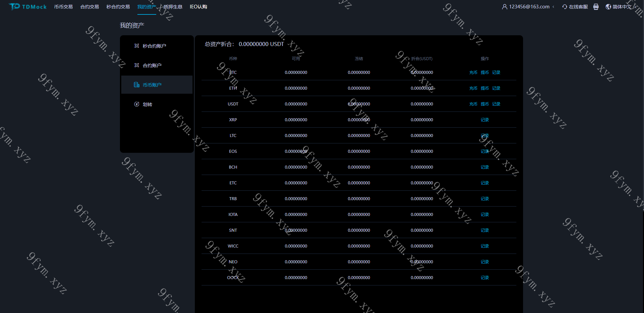Open 记录 records for BTC
The image size is (644, 313).
(x=496, y=73)
